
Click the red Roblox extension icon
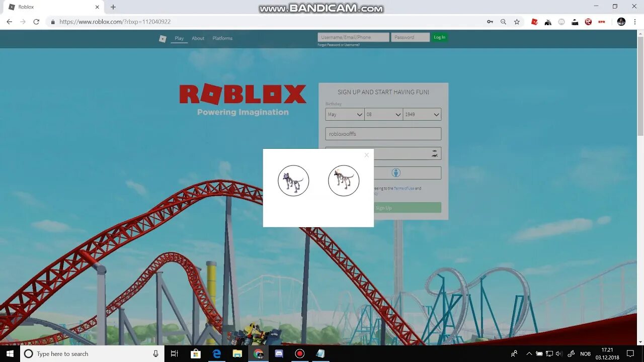pyautogui.click(x=534, y=22)
